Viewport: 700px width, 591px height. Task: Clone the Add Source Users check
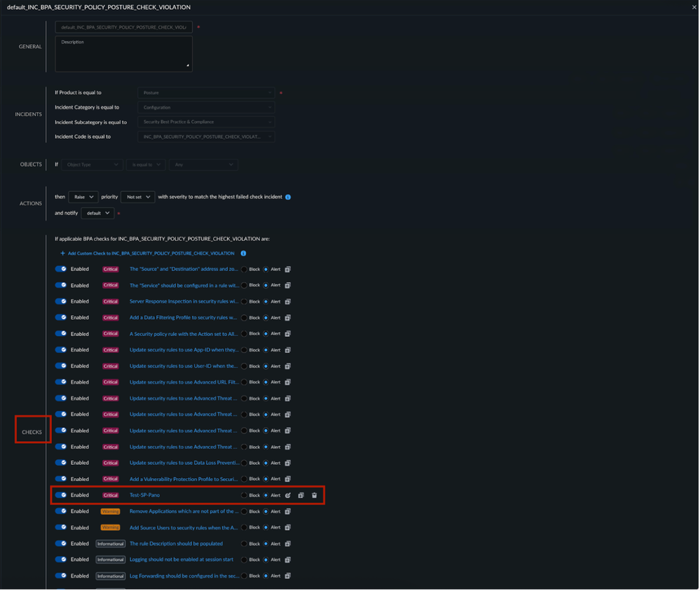[x=288, y=528]
